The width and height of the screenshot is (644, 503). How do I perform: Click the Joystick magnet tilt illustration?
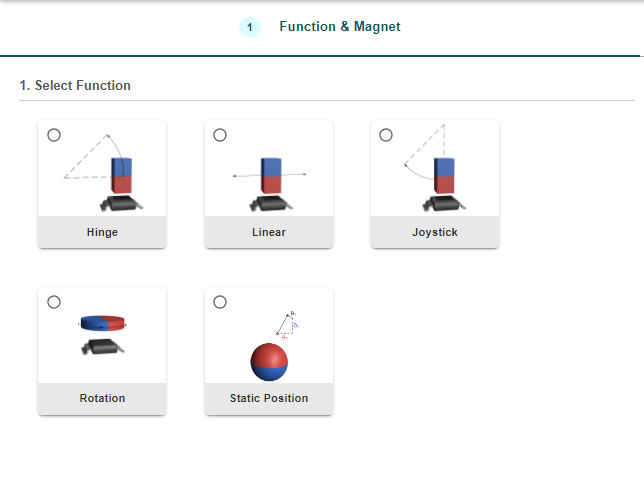click(x=436, y=172)
